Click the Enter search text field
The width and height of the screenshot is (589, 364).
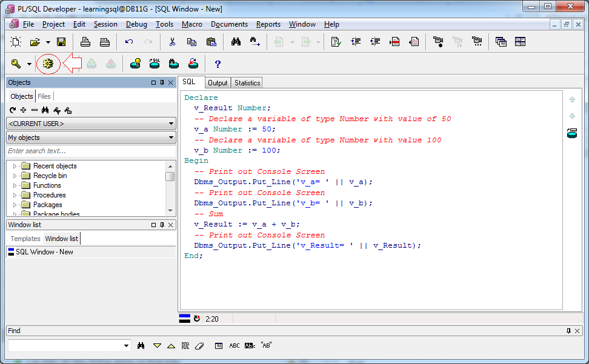[x=92, y=151]
